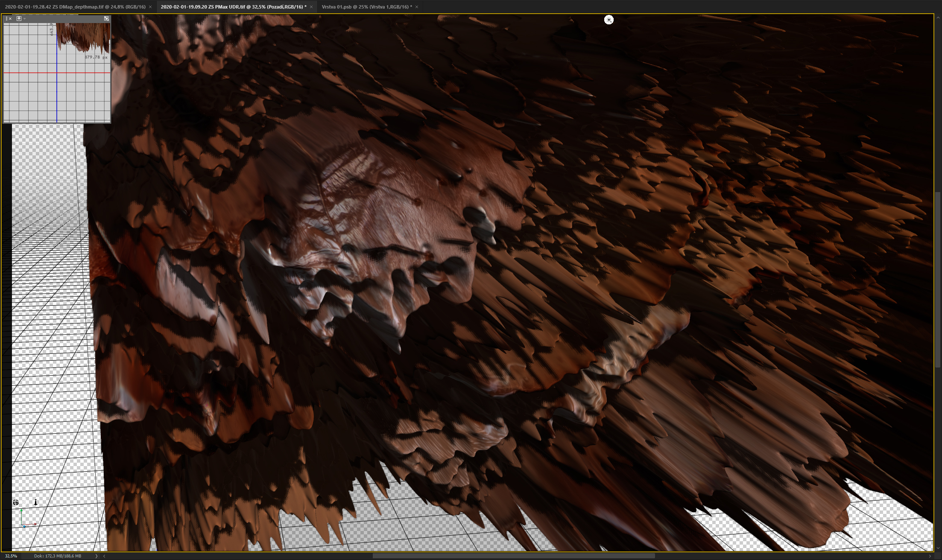Select the infinite light widget in the viewport

[608, 20]
